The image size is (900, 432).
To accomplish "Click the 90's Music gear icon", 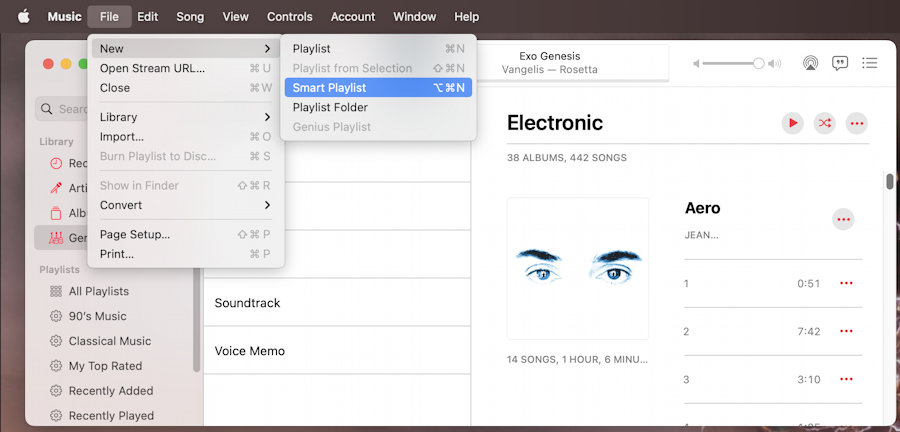I will tap(56, 316).
